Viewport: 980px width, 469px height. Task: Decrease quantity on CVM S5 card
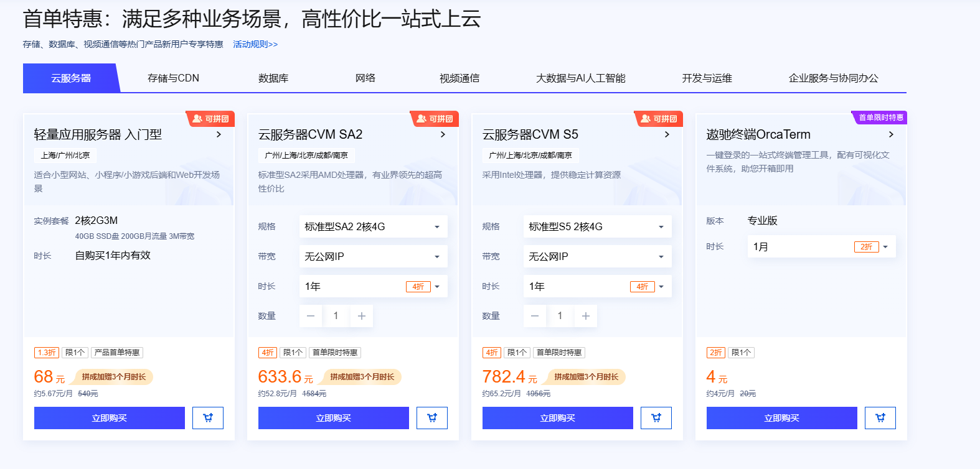(535, 316)
